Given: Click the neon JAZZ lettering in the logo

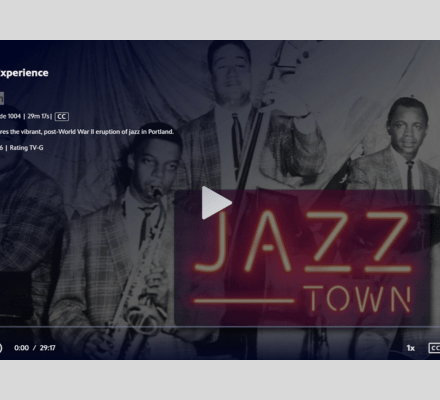Looking at the screenshot, I should (302, 241).
